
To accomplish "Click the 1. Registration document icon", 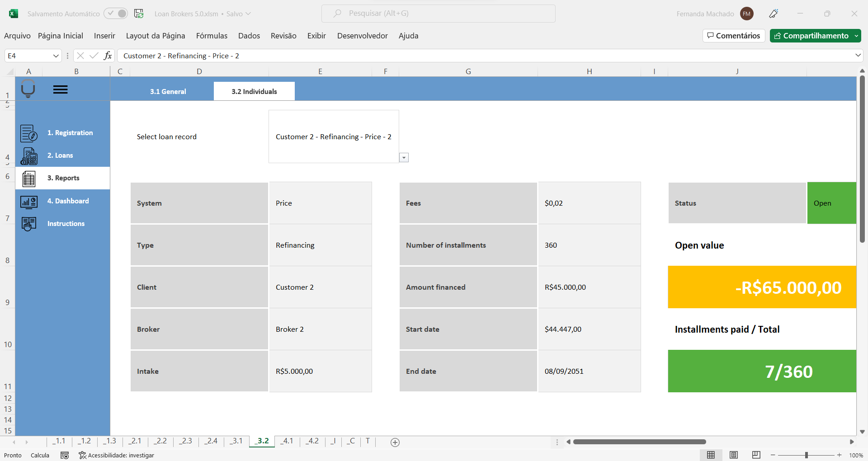I will (x=29, y=133).
